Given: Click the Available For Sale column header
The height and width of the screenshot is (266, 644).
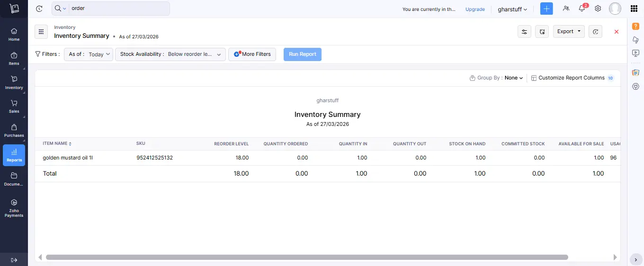Looking at the screenshot, I should pos(581,143).
